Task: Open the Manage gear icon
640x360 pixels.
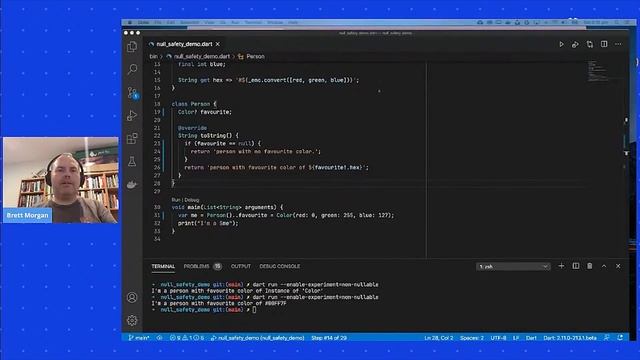Action: tap(132, 320)
